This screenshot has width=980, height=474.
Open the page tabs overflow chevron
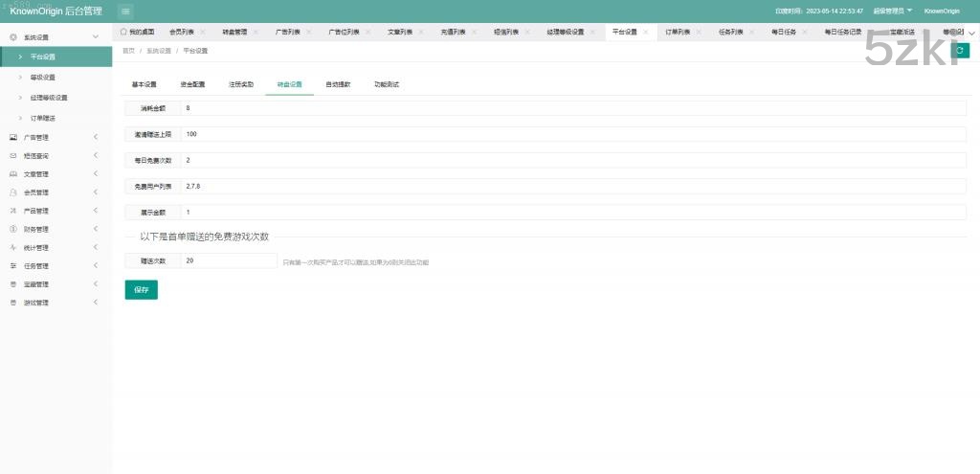972,32
